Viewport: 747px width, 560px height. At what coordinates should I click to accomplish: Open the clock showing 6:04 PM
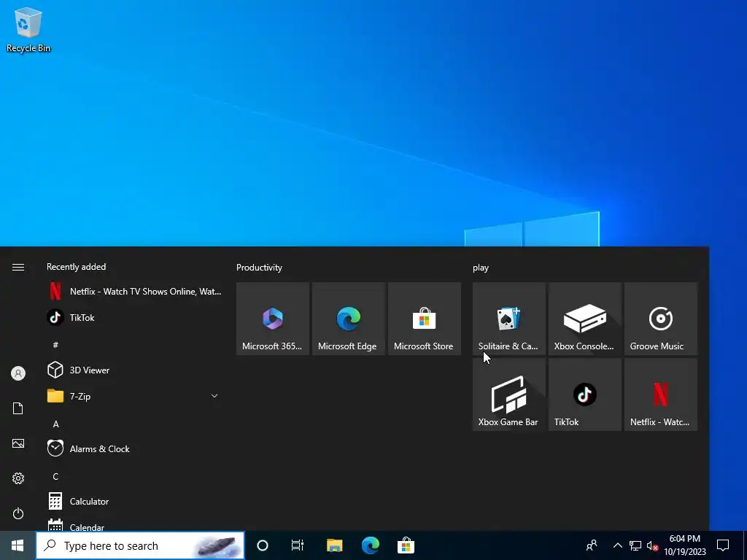pos(685,545)
